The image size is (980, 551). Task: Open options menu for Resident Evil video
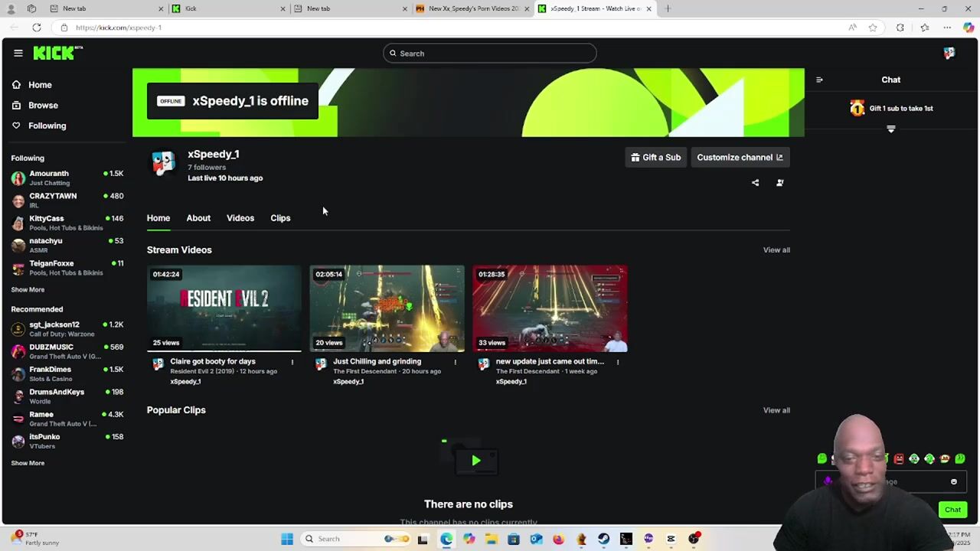tap(292, 362)
